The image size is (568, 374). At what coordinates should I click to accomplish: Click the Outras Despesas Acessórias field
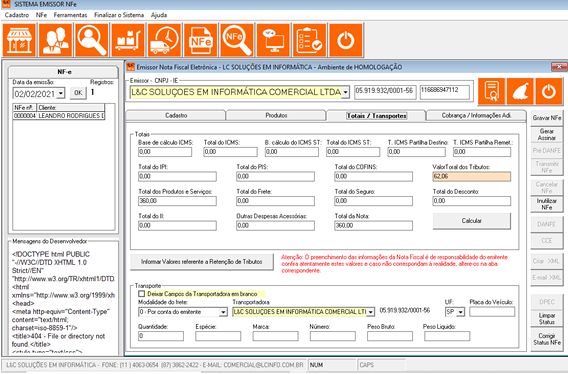[275, 226]
